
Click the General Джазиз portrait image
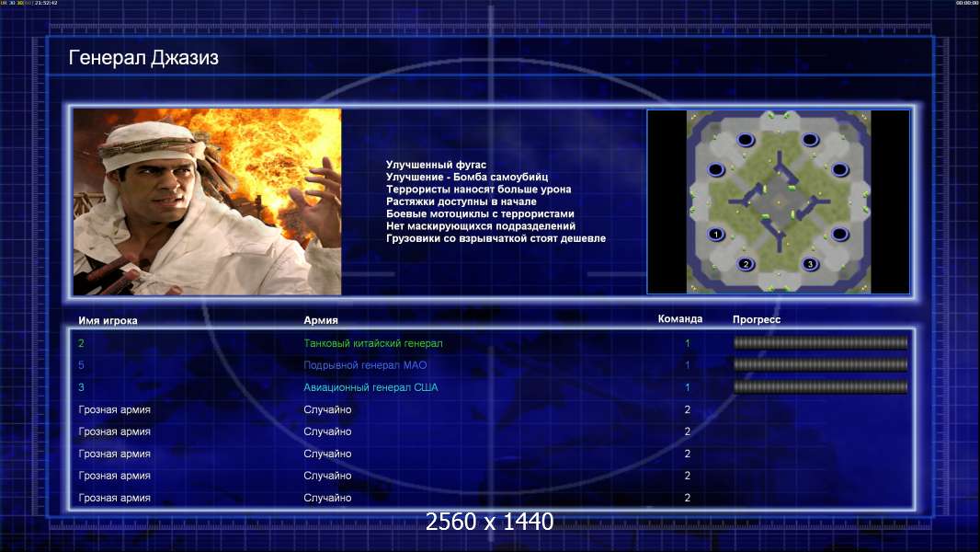point(208,201)
